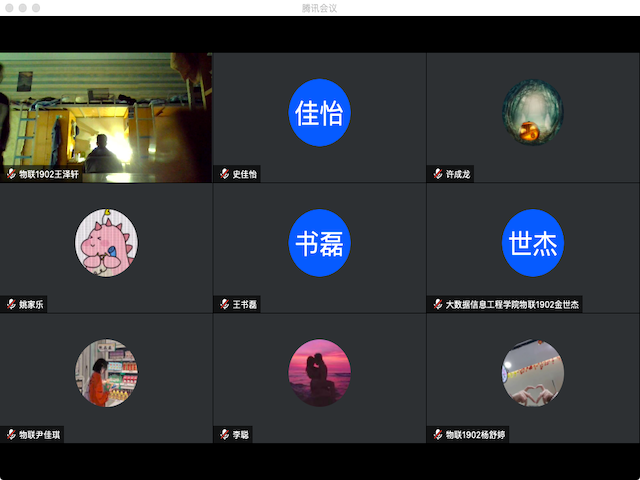Select the blue 佳怡 avatar circle
This screenshot has height=480, width=640.
pyautogui.click(x=320, y=112)
